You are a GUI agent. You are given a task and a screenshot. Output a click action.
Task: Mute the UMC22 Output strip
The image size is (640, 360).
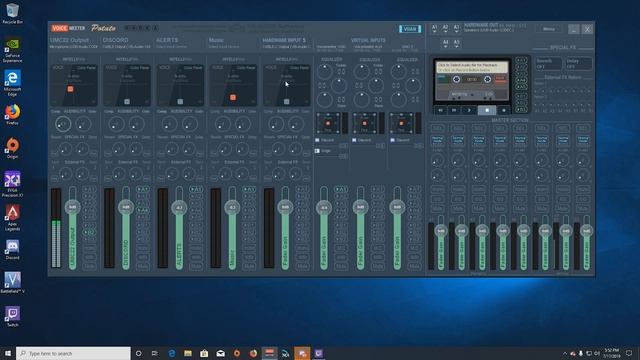pyautogui.click(x=89, y=266)
